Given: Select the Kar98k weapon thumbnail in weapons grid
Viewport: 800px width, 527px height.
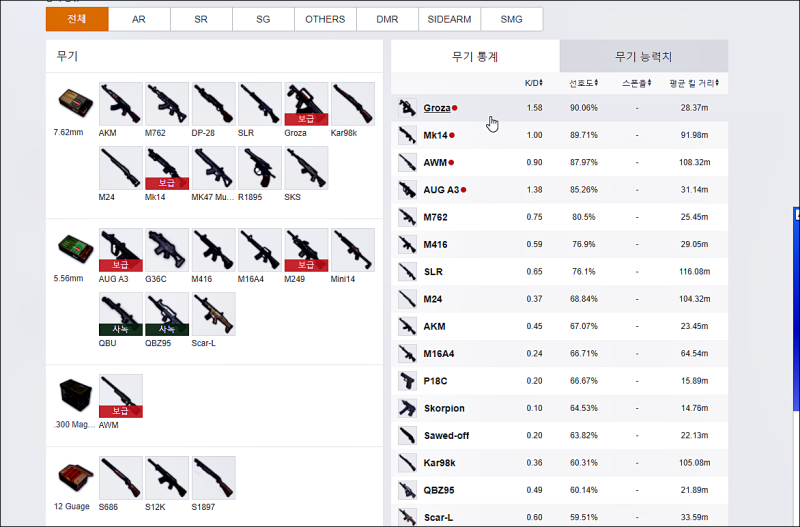Looking at the screenshot, I should coord(353,104).
